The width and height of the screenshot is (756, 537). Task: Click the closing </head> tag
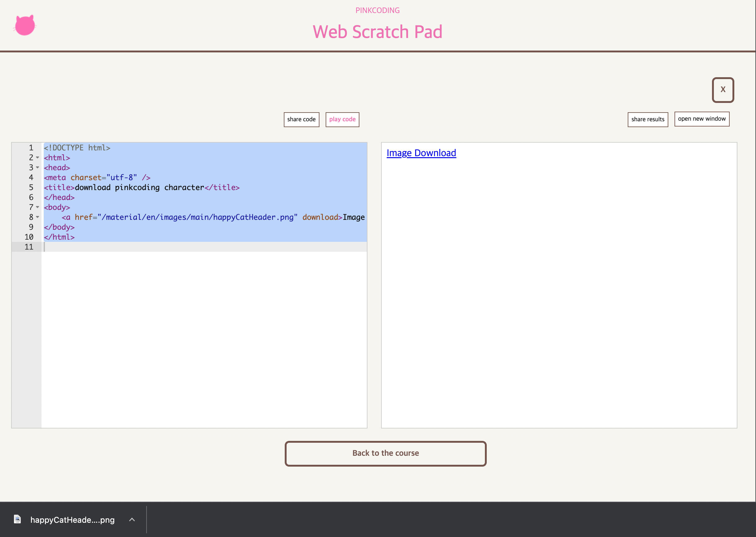point(59,197)
